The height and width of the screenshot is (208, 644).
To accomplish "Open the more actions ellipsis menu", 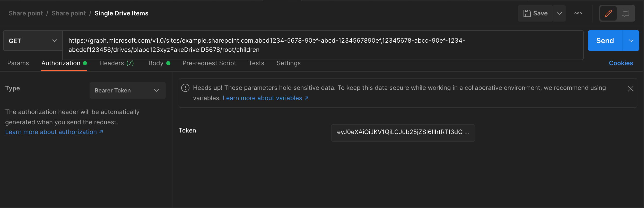I will (x=578, y=13).
